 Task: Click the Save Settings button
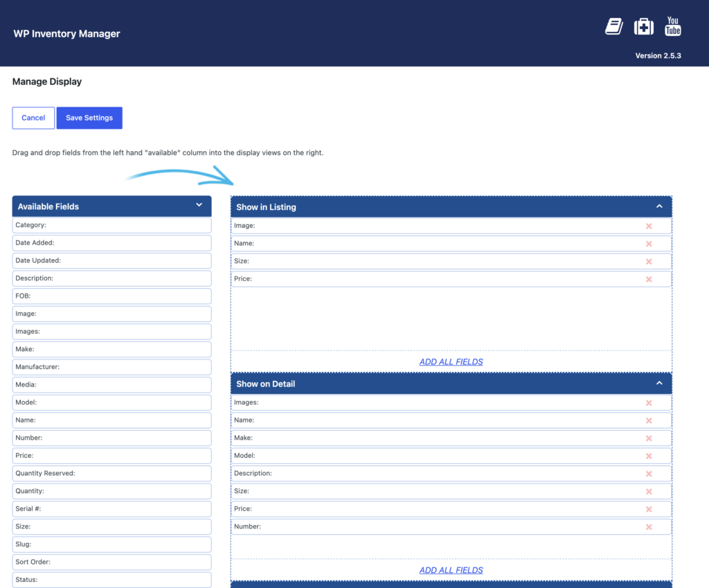(89, 118)
